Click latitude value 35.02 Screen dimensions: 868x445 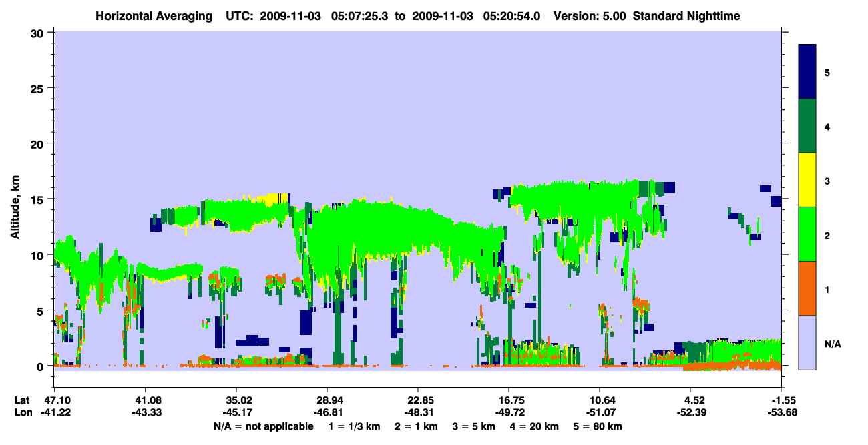pos(236,400)
